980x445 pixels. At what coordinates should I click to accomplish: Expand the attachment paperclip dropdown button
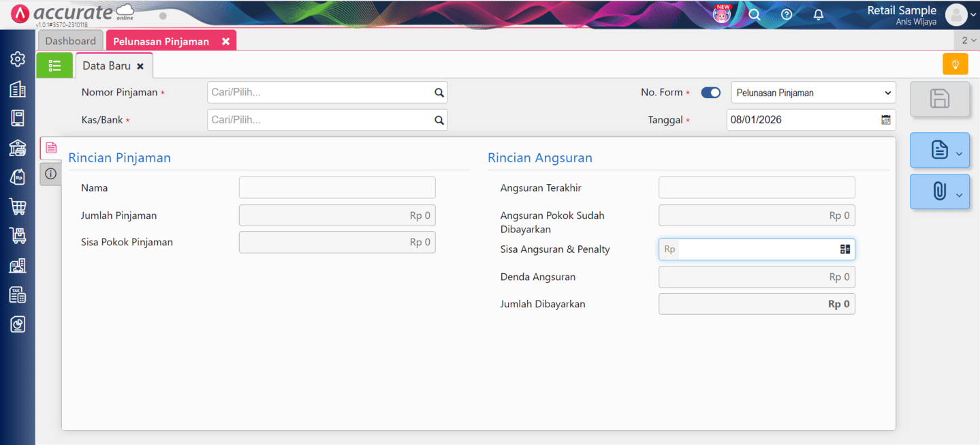point(940,192)
